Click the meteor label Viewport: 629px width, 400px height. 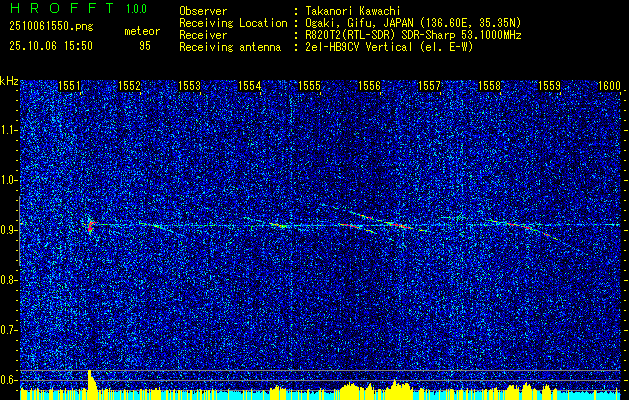[x=142, y=31]
